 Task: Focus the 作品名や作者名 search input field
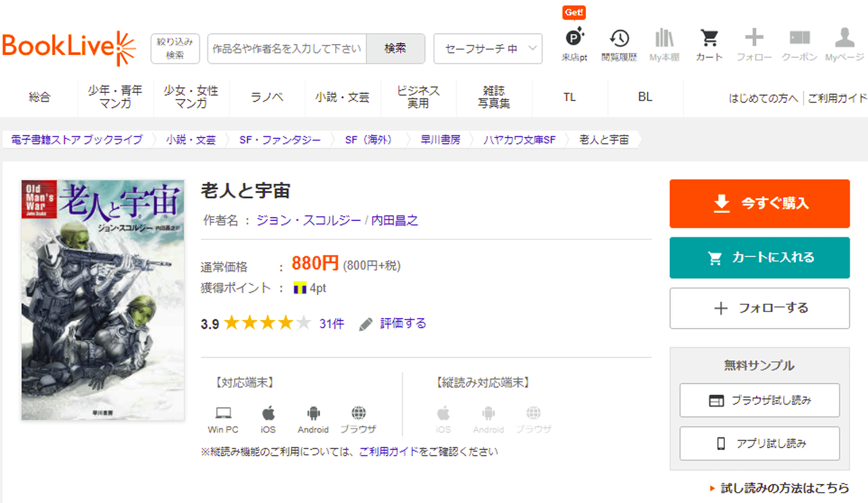tap(287, 49)
